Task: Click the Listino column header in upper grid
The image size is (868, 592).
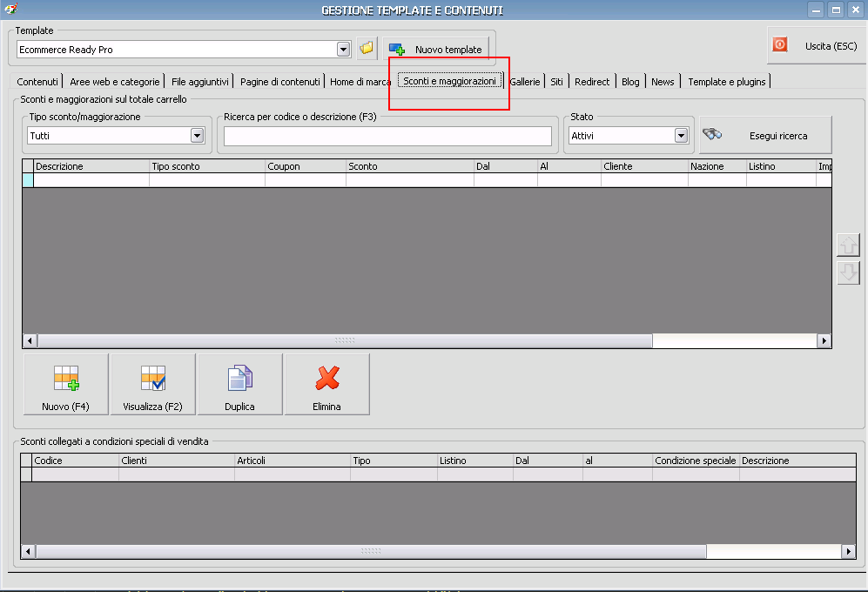Action: pyautogui.click(x=781, y=166)
